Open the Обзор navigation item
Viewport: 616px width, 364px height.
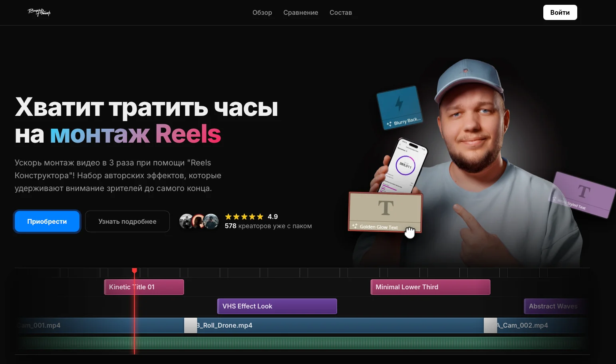point(262,12)
